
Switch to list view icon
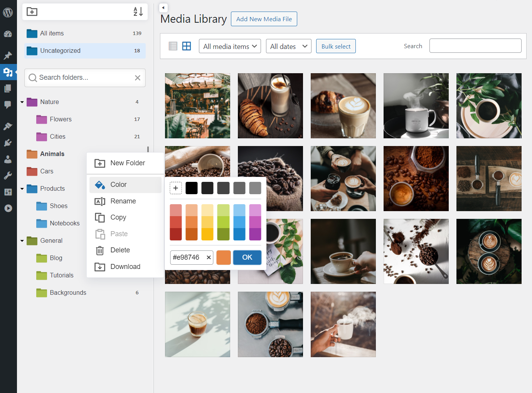pyautogui.click(x=173, y=46)
